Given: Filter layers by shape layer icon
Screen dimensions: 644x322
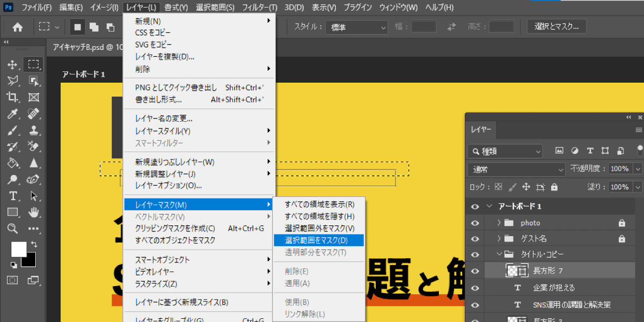Looking at the screenshot, I should pyautogui.click(x=605, y=151).
